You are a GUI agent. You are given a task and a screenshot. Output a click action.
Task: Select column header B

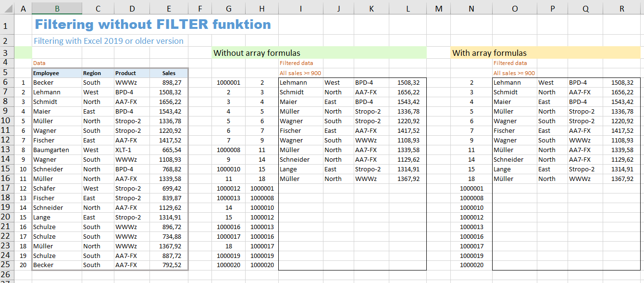click(57, 8)
